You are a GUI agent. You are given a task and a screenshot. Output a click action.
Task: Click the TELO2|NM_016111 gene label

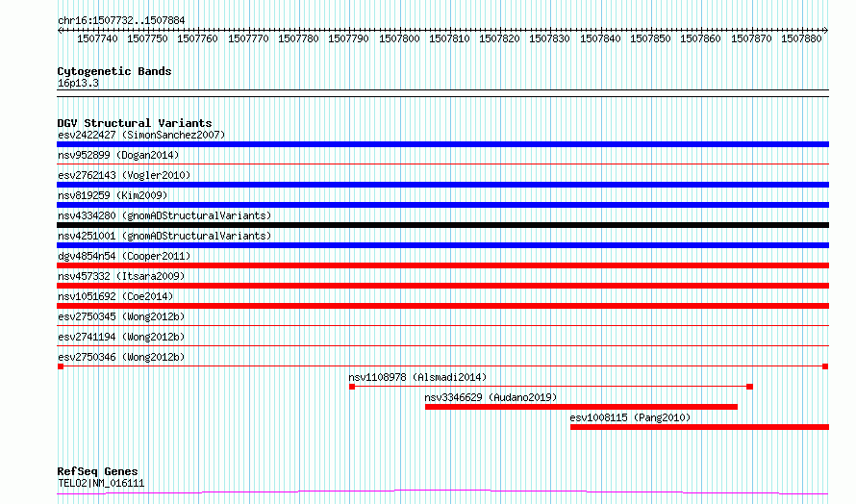(101, 483)
